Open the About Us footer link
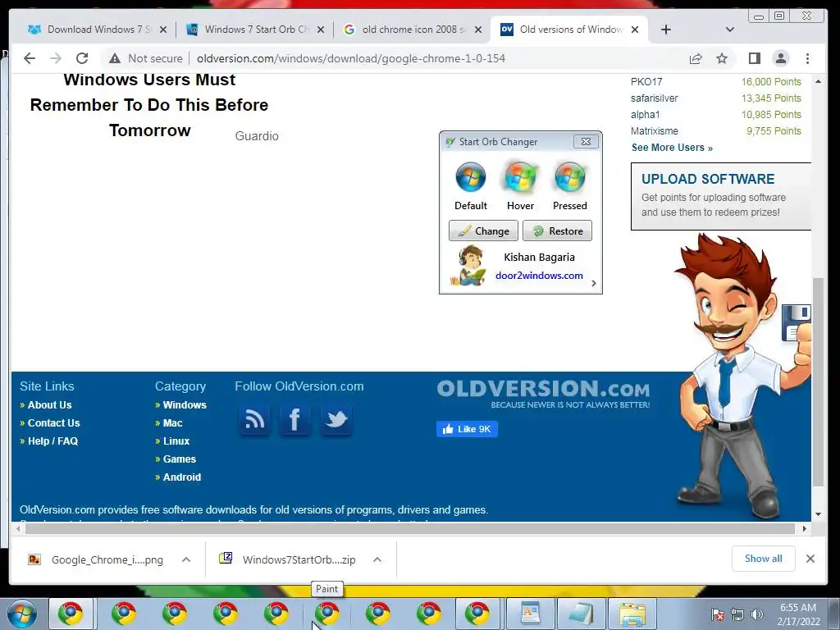 [49, 405]
